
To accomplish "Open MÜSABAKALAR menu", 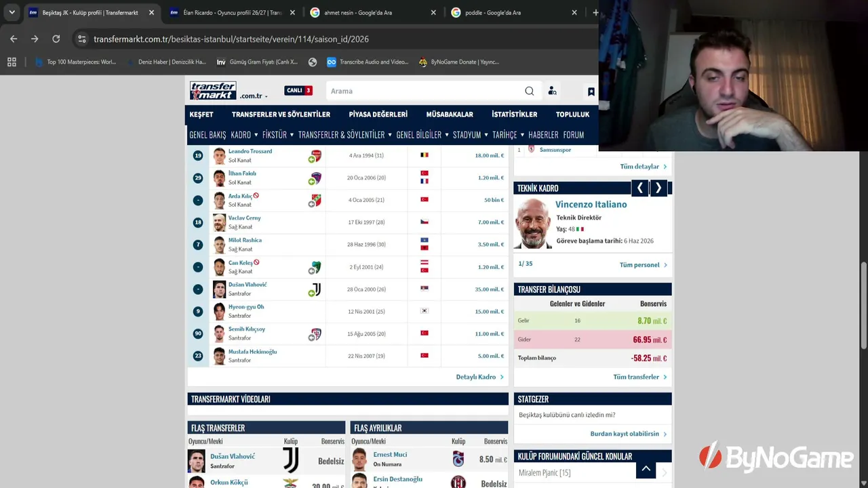I will click(x=450, y=115).
